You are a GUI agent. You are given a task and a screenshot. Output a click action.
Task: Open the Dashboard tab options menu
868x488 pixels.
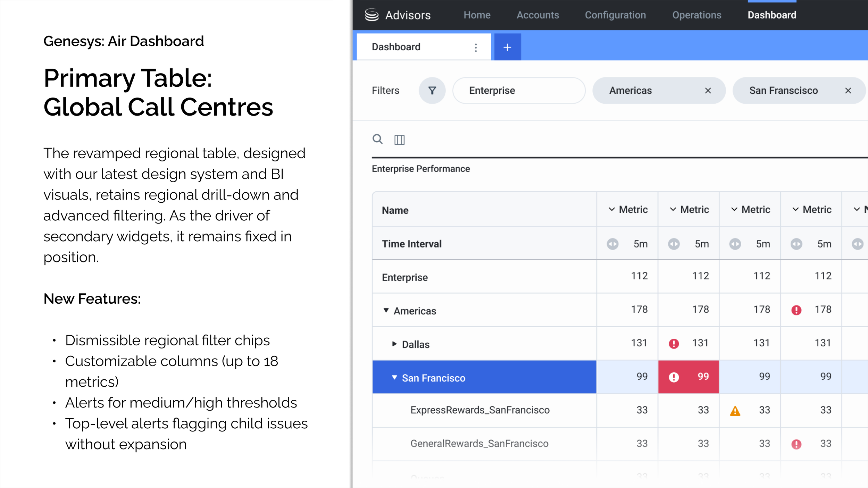point(476,47)
